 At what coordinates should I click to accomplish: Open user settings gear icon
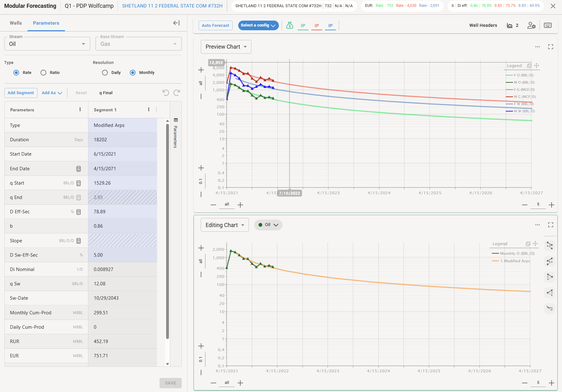[531, 25]
